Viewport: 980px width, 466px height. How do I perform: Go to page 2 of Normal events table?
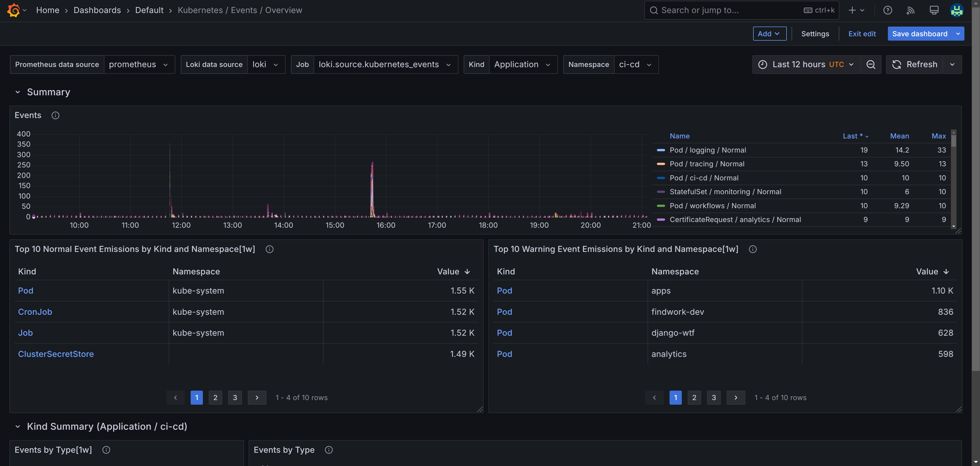point(215,398)
